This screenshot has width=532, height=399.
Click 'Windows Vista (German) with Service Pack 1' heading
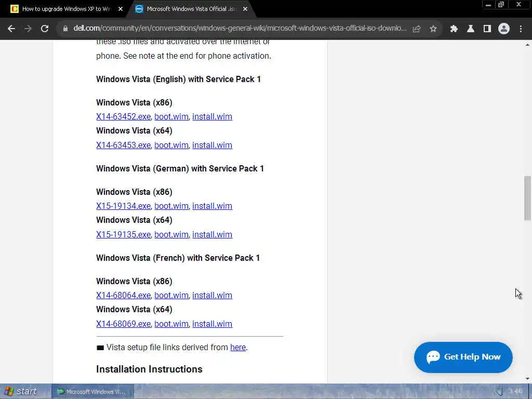180,169
